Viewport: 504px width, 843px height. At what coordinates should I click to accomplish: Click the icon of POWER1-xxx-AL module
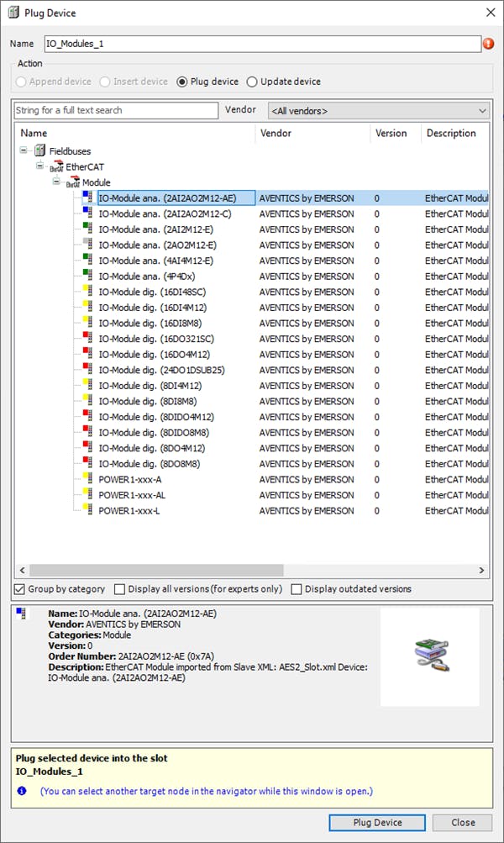coord(87,493)
